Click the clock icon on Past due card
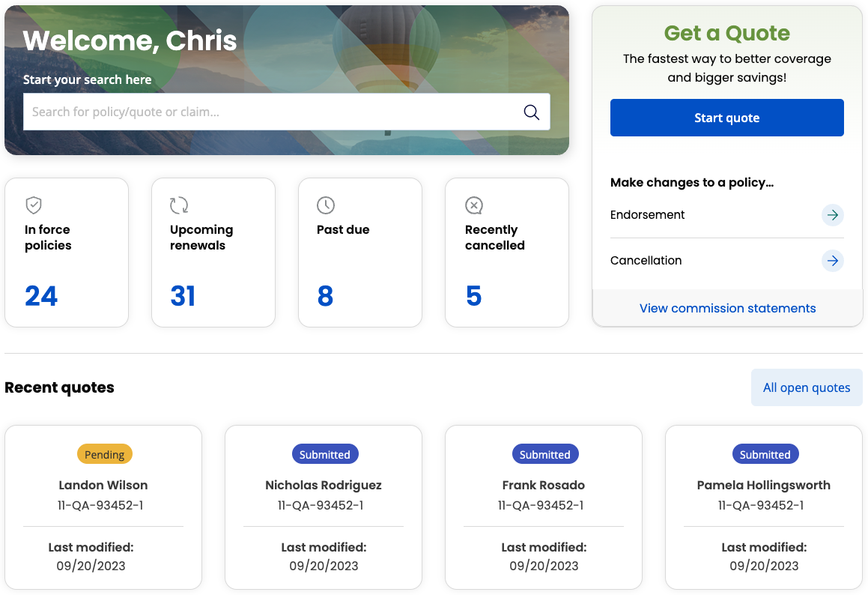 pyautogui.click(x=326, y=205)
